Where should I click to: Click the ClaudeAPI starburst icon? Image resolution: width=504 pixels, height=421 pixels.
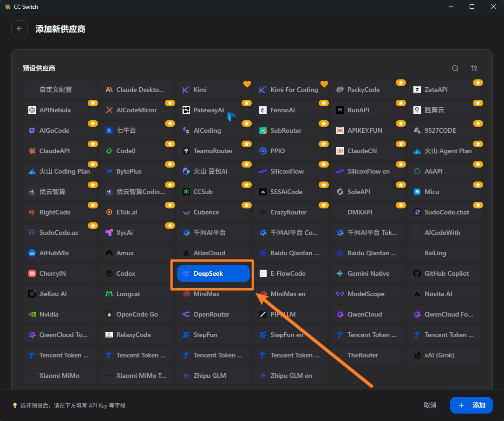[32, 151]
